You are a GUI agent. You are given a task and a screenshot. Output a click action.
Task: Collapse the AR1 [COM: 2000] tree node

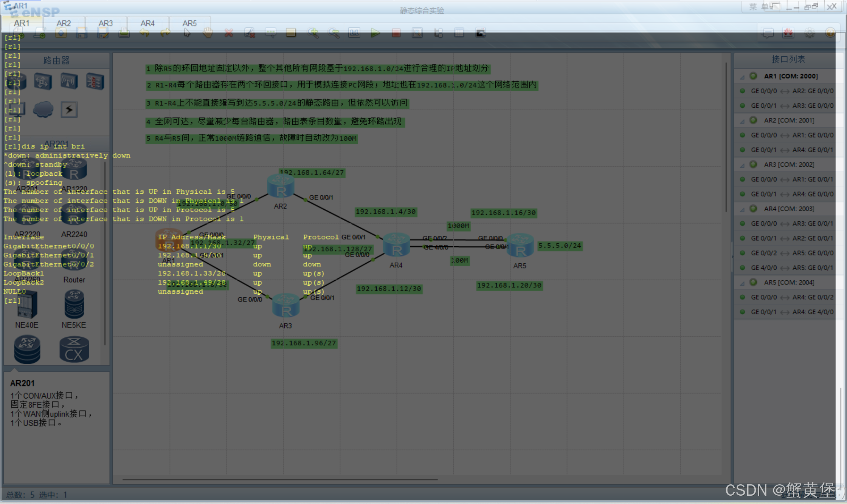(742, 77)
